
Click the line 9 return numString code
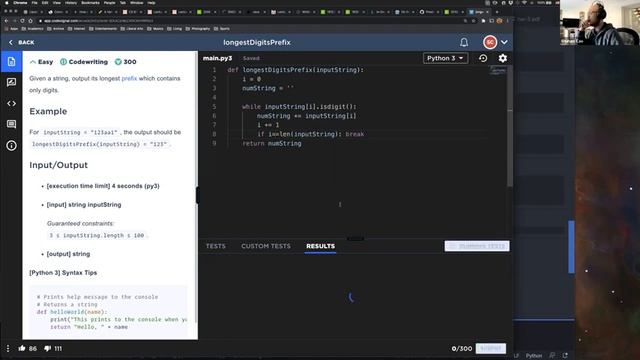[x=272, y=143]
